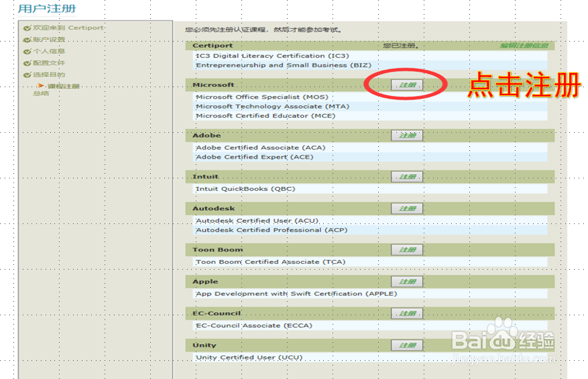Screen dimensions: 588x379
Task: Select 账户设置 step in sidebar
Action: coord(49,39)
